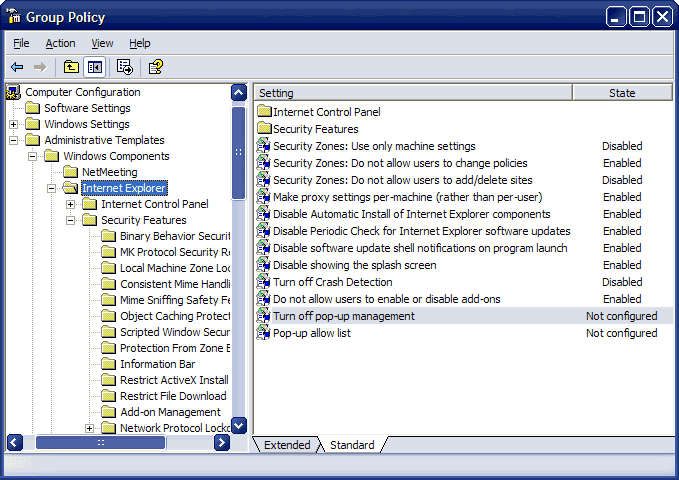Collapse the Internet Explorer tree node
The height and width of the screenshot is (480, 679).
tap(52, 188)
